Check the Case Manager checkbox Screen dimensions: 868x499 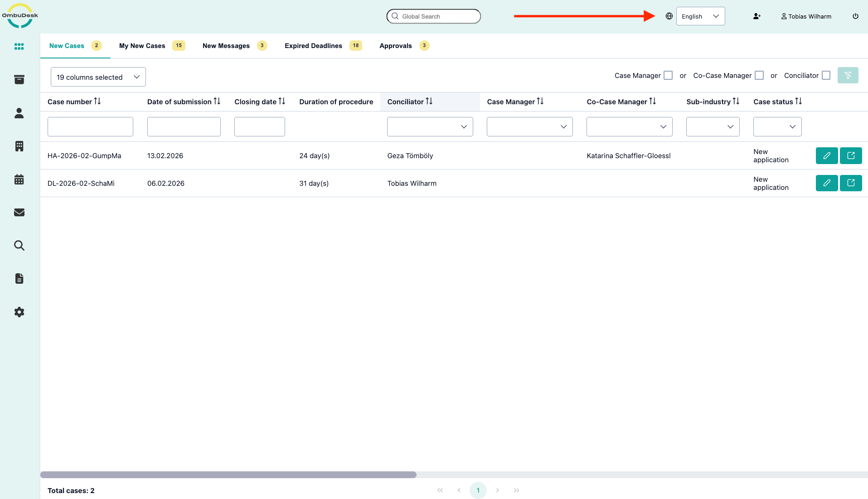point(668,76)
